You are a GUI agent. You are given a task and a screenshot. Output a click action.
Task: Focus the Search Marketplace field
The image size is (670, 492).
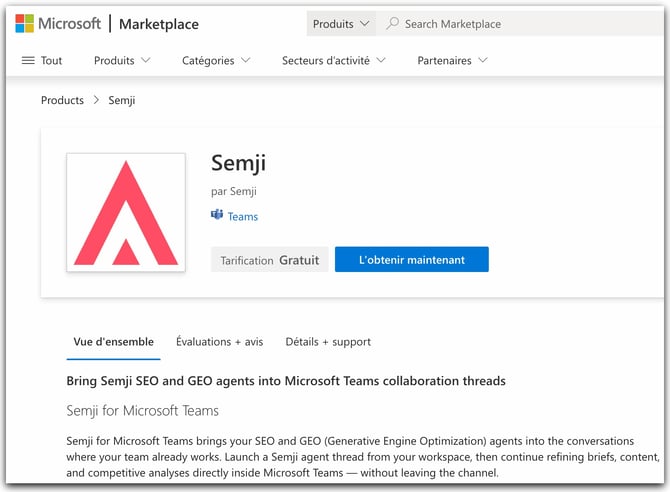pos(521,24)
